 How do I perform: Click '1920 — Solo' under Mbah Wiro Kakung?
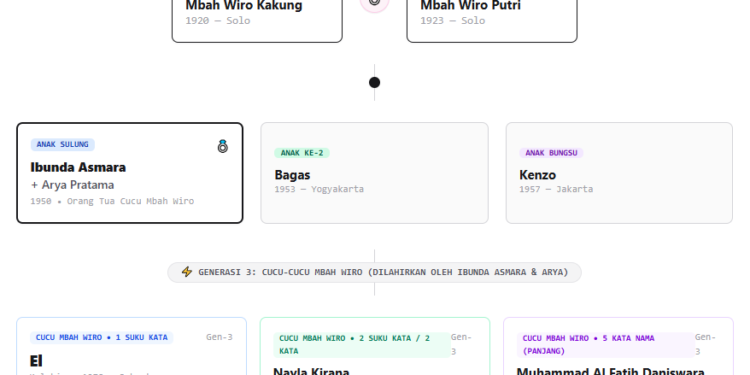(x=218, y=21)
